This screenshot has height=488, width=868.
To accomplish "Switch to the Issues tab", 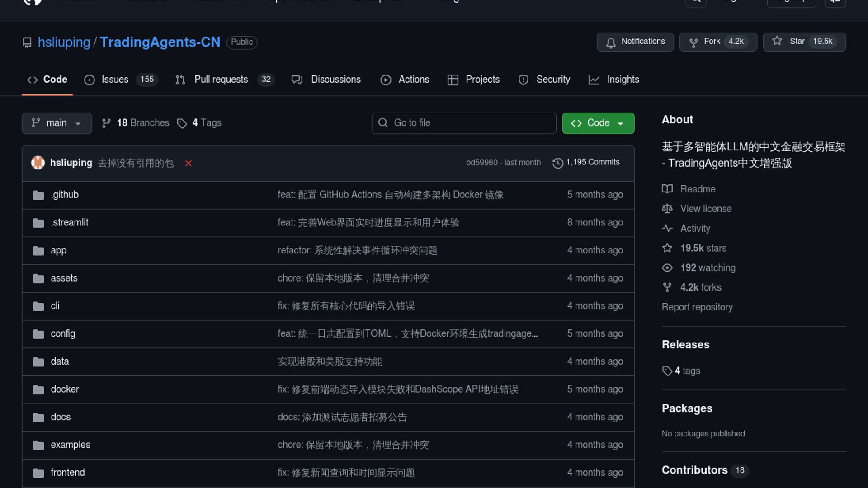I will coord(115,80).
